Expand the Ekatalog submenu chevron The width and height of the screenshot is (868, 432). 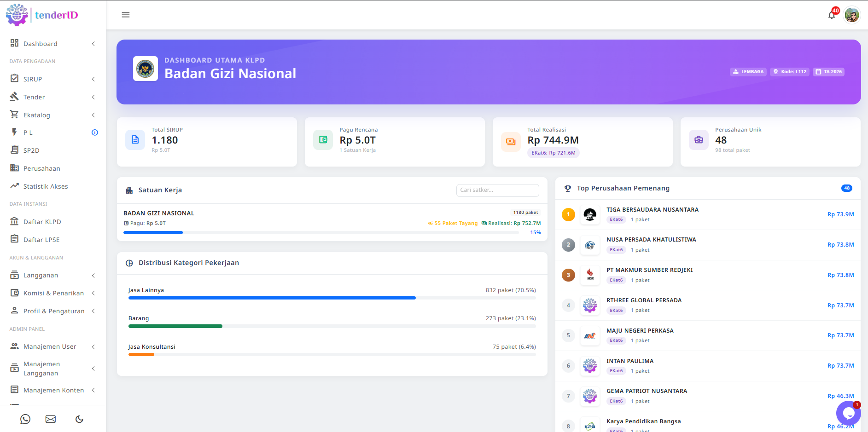(93, 115)
